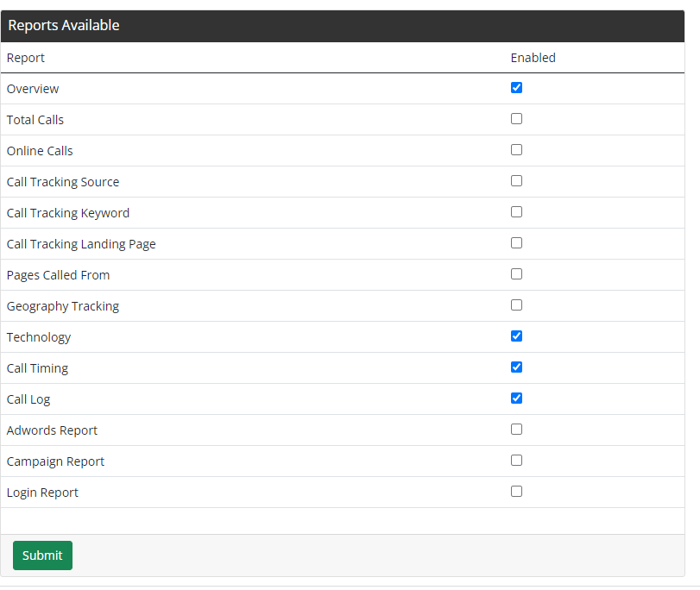Viewport: 700px width, 590px height.
Task: Click the Call Log row label
Action: coord(28,399)
